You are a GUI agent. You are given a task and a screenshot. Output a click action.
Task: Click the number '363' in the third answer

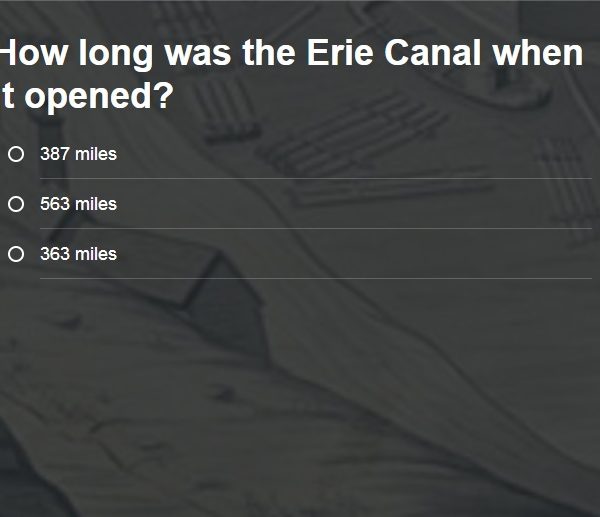pyautogui.click(x=55, y=254)
